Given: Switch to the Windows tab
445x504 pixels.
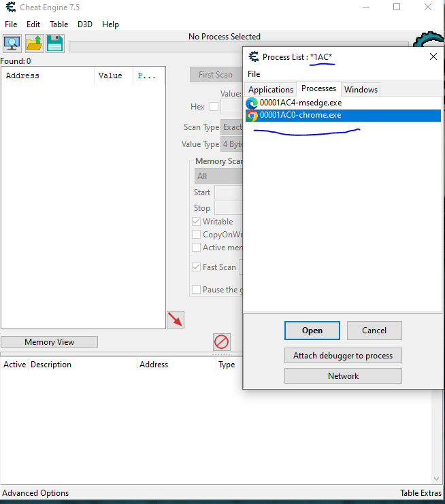Looking at the screenshot, I should pyautogui.click(x=361, y=90).
